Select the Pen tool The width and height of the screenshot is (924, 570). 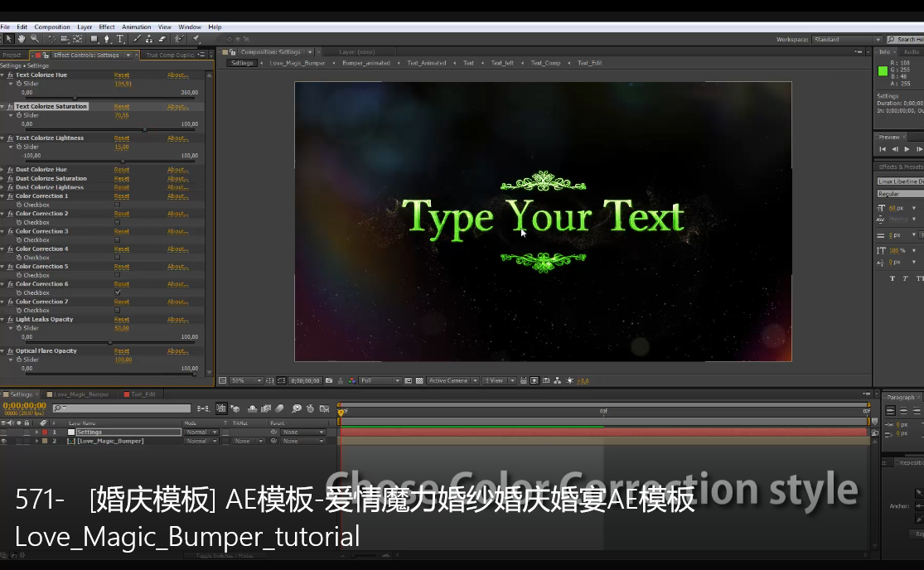[x=107, y=39]
